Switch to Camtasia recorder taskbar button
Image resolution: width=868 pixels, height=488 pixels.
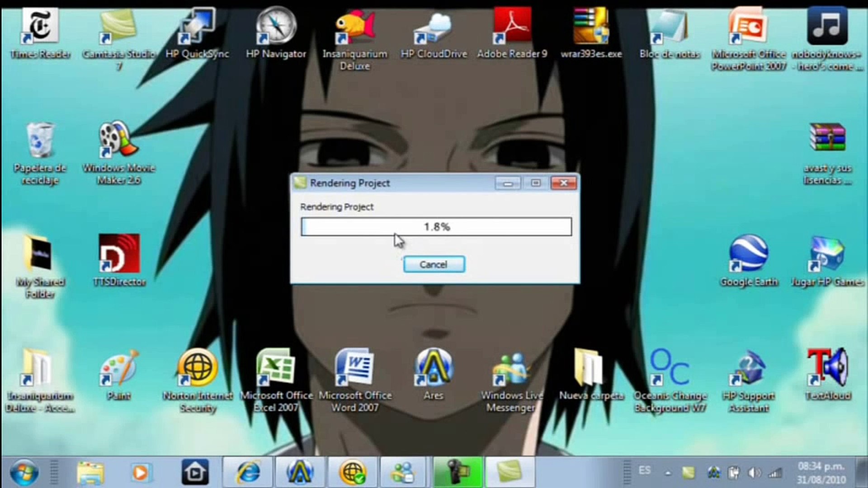[x=458, y=473]
